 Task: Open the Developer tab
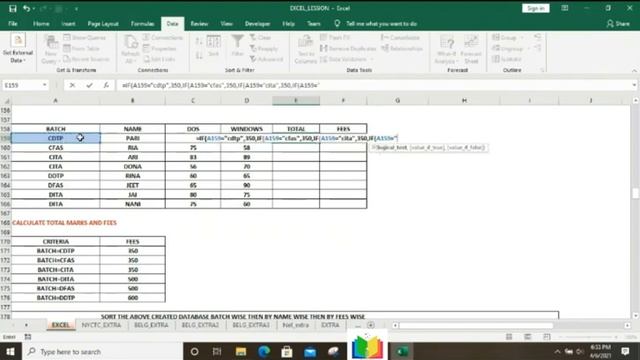click(257, 24)
